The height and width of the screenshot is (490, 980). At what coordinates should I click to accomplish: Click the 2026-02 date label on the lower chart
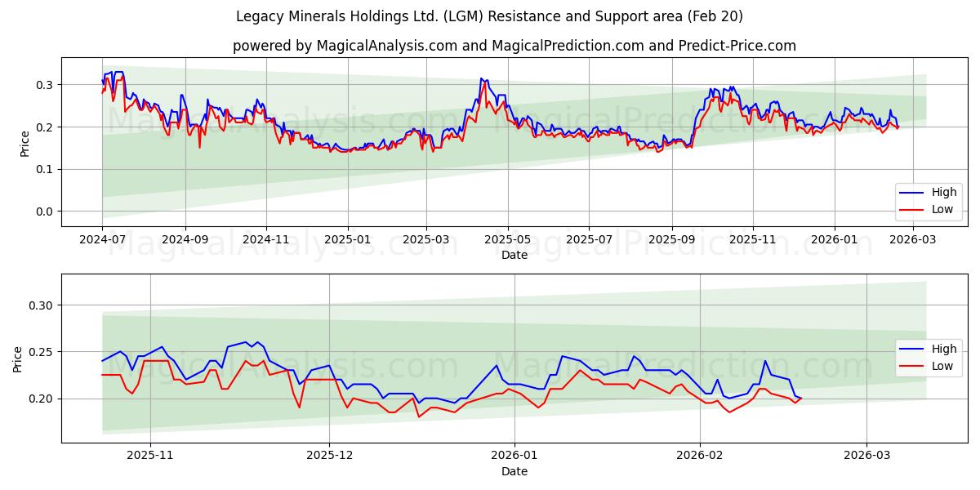click(700, 457)
